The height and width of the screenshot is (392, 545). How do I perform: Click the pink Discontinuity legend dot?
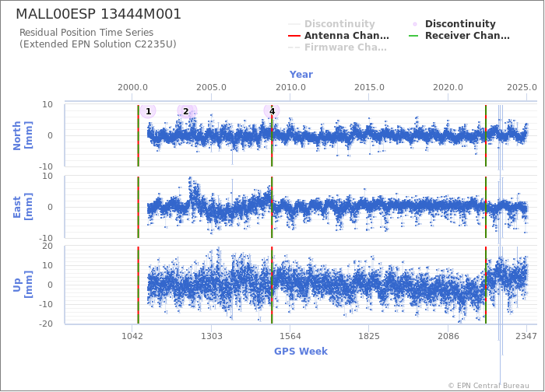point(415,24)
